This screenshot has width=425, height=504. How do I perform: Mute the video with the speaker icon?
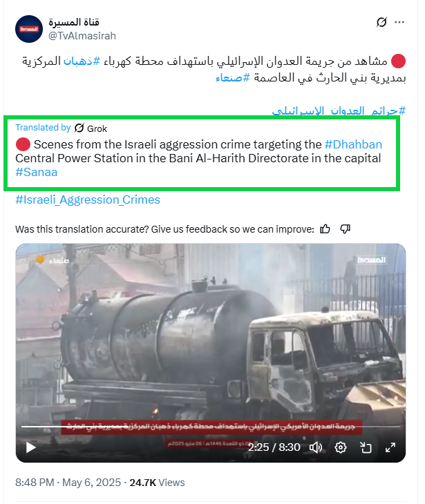point(315,447)
